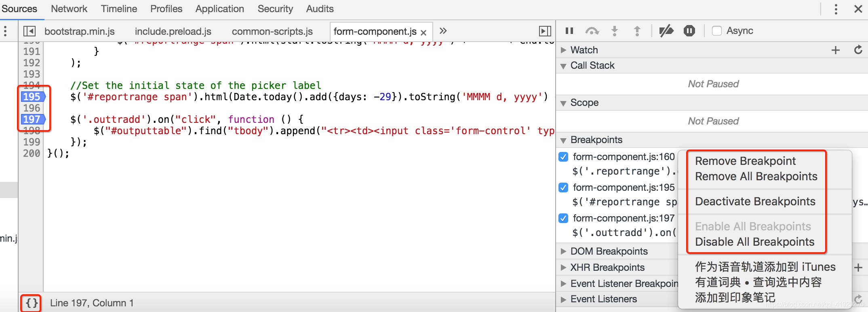This screenshot has width=868, height=312.
Task: Refresh the watch expressions
Action: [x=858, y=50]
